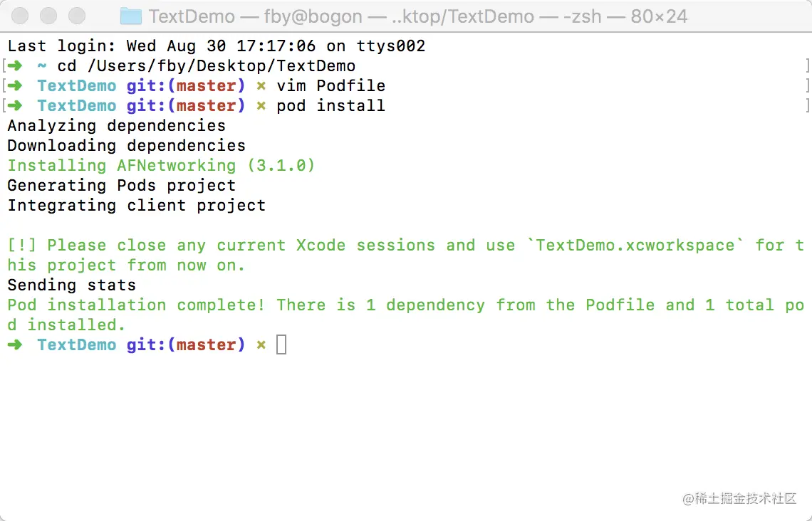This screenshot has width=812, height=521.
Task: Click the zoom window button
Action: click(77, 16)
